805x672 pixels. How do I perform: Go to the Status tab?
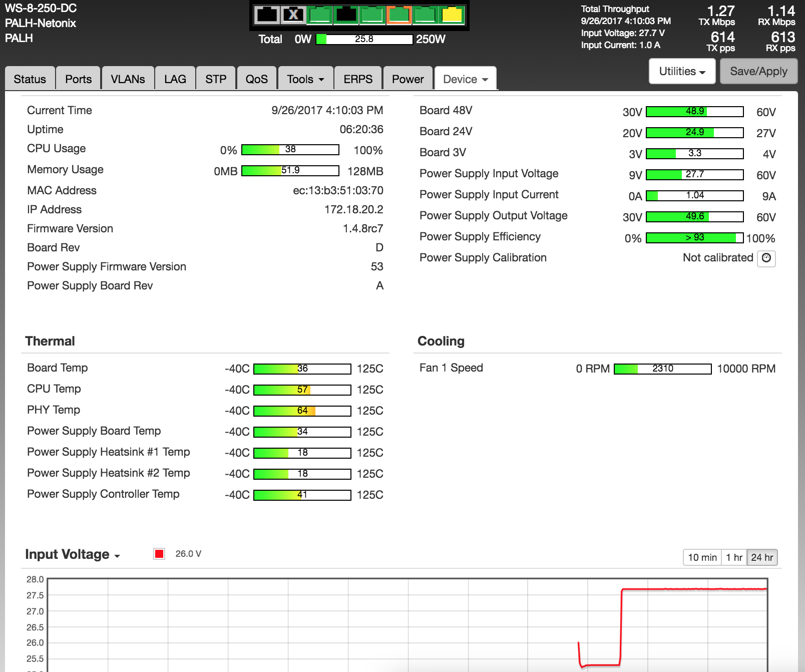pyautogui.click(x=30, y=79)
